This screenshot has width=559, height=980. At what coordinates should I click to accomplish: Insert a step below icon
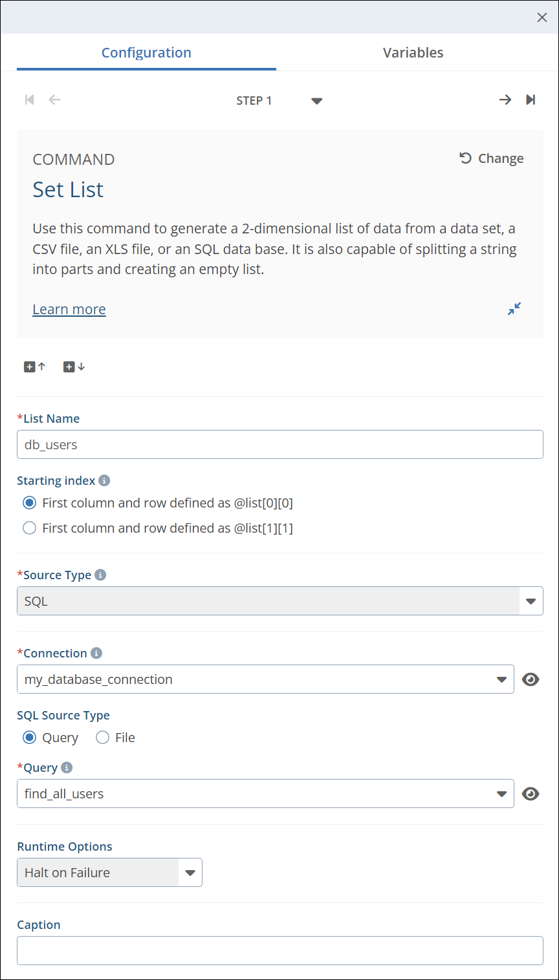(74, 367)
